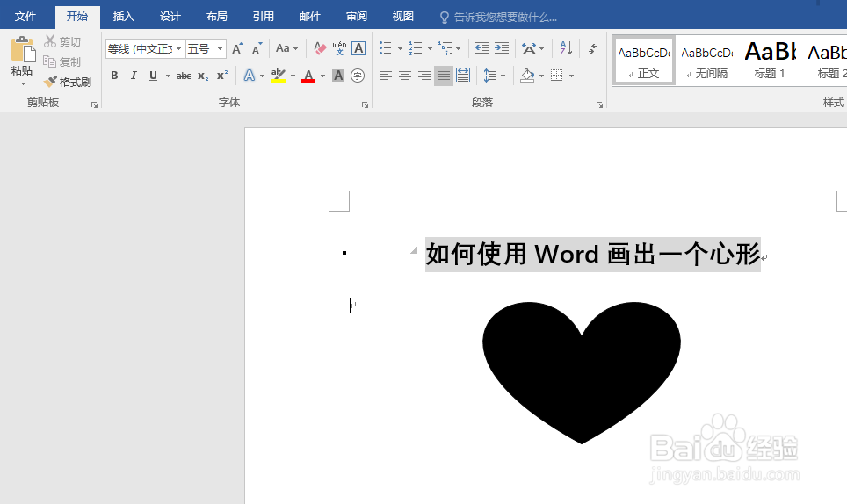This screenshot has height=504, width=847.
Task: Sort text A to Z
Action: (x=566, y=48)
